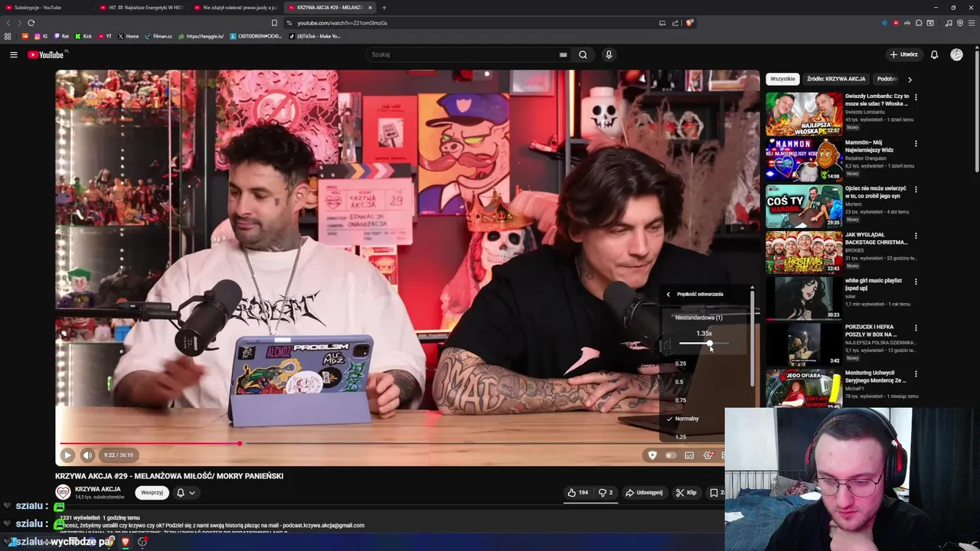
Task: Mute the video with the speaker icon
Action: 87,455
